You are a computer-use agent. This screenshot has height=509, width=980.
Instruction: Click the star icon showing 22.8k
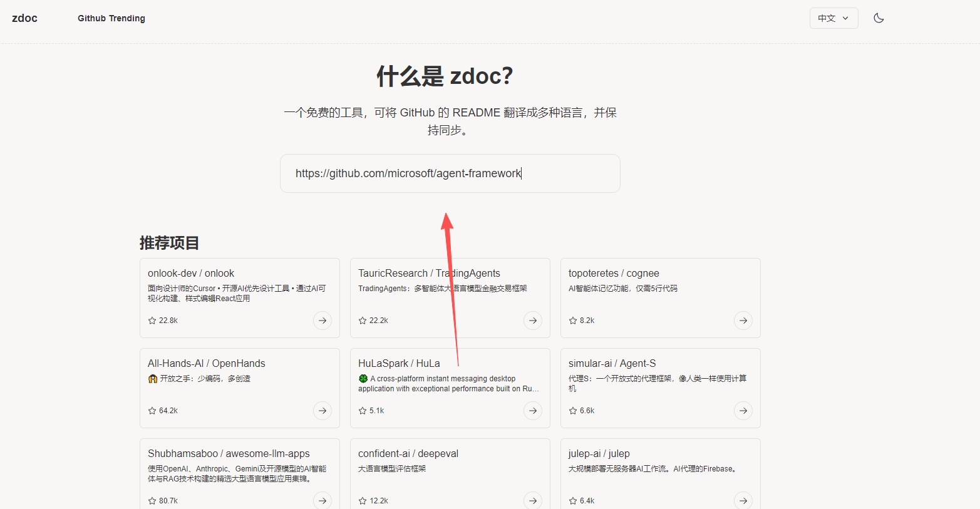pyautogui.click(x=152, y=321)
